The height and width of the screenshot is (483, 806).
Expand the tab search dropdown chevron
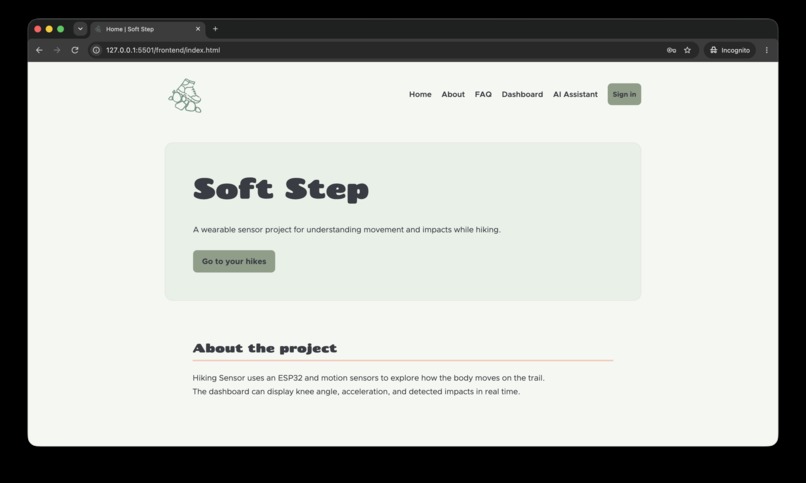[80, 29]
